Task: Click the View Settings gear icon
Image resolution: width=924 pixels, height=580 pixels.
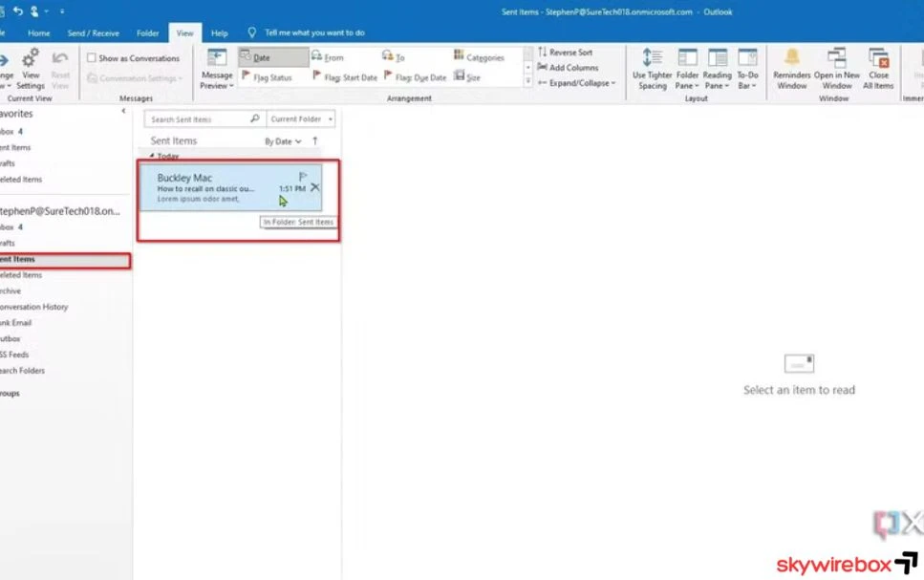Action: [31, 59]
